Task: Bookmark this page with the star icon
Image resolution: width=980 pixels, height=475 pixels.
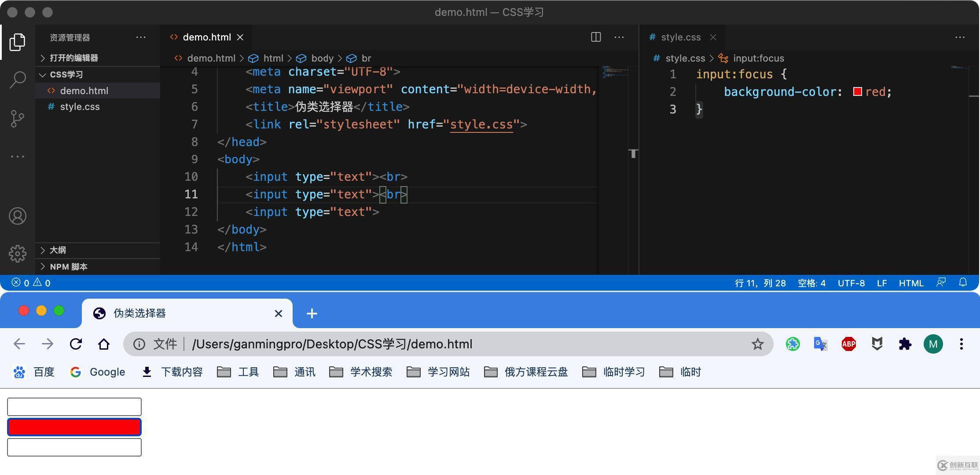Action: 757,344
